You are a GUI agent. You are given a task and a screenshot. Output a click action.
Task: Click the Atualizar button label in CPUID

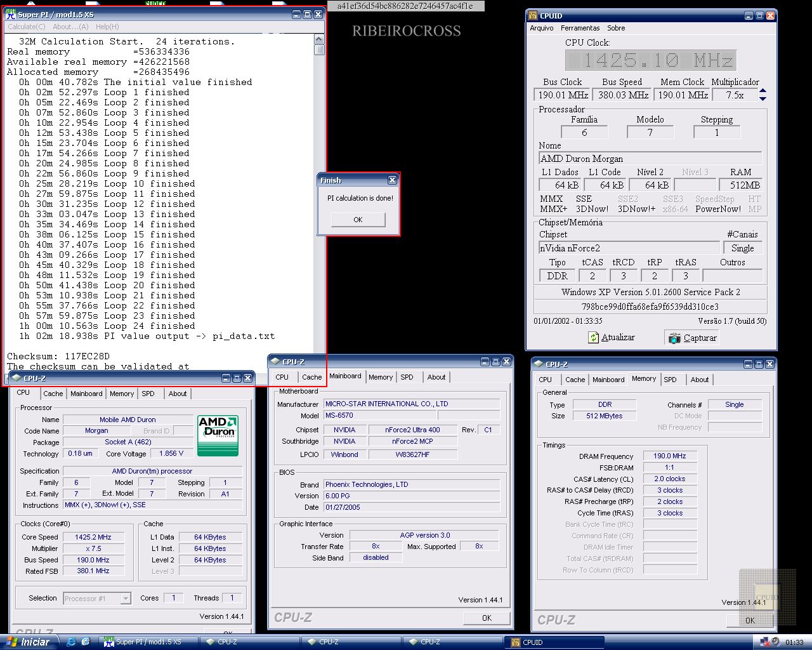coord(618,338)
